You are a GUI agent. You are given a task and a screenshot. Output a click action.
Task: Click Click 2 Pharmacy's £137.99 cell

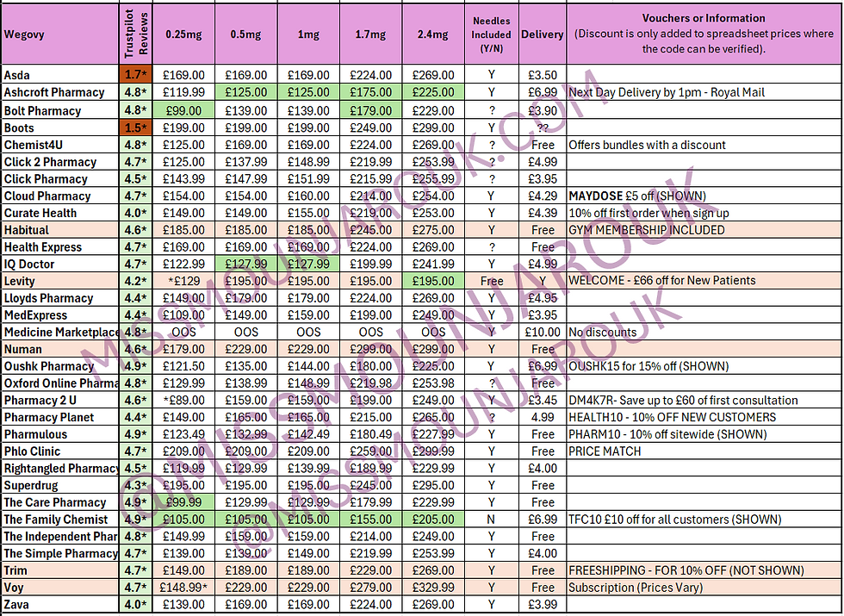coord(246,162)
